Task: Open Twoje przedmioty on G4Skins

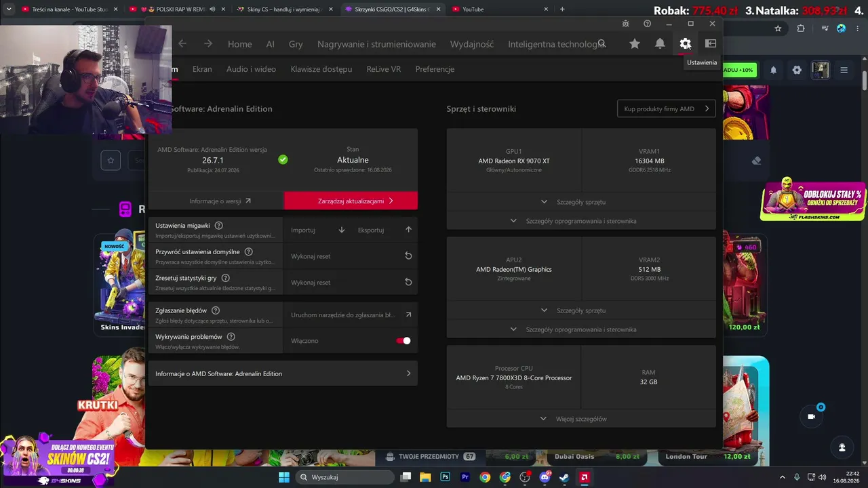Action: tap(431, 457)
